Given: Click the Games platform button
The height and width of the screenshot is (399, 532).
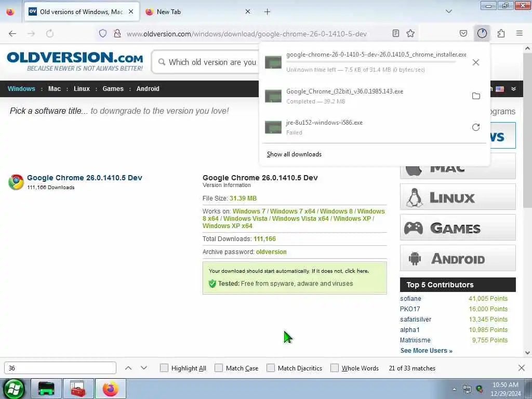Looking at the screenshot, I should pos(458,228).
